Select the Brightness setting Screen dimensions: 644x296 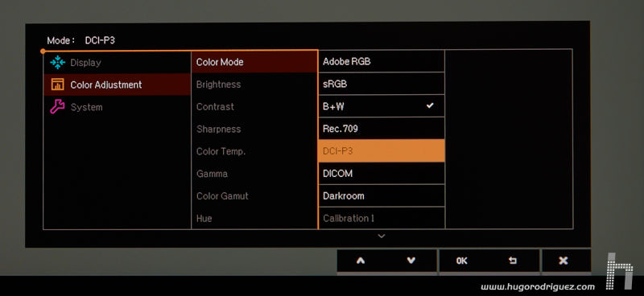pyautogui.click(x=254, y=84)
